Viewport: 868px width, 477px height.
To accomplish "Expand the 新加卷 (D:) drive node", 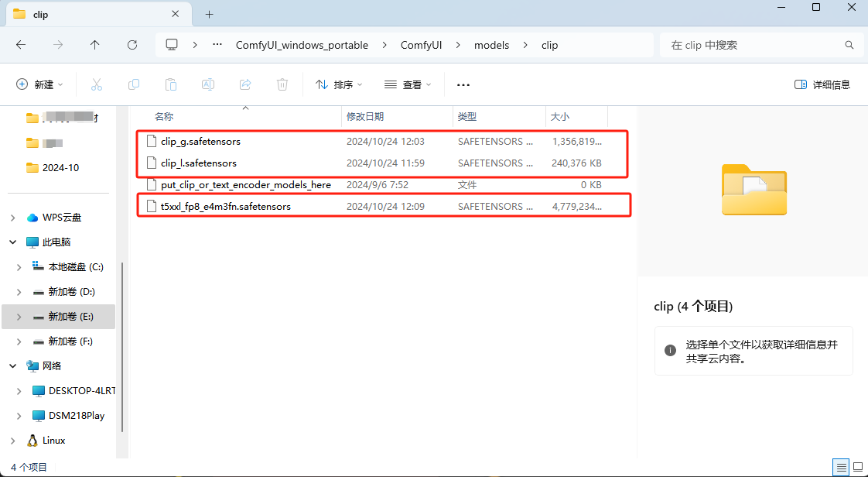I will pos(19,291).
